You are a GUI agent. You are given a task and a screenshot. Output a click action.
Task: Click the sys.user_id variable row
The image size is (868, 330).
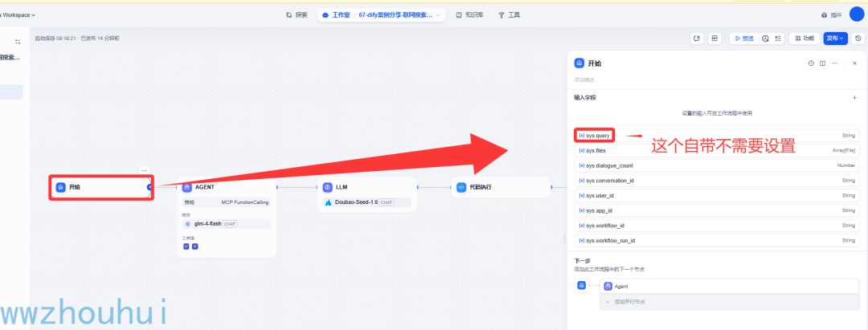click(717, 196)
